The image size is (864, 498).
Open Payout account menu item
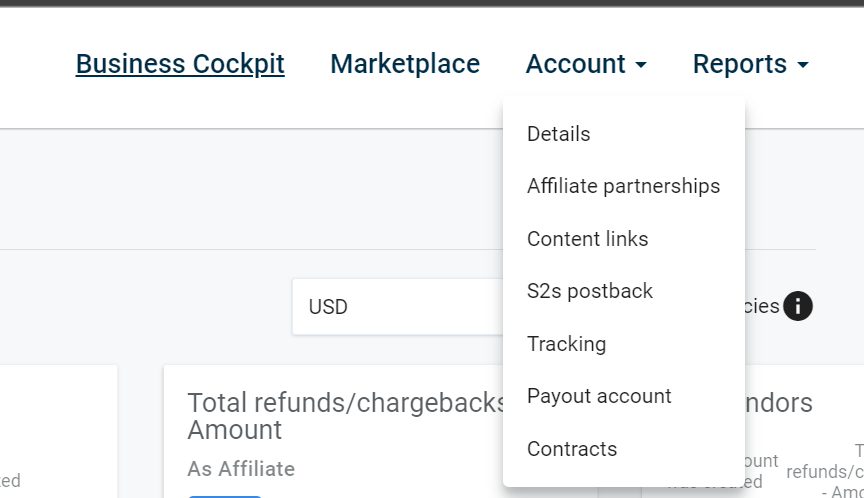[599, 396]
